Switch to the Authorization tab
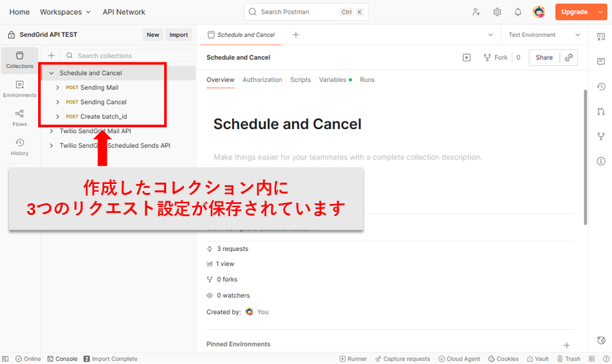Viewport: 612px width, 364px height. 262,80
